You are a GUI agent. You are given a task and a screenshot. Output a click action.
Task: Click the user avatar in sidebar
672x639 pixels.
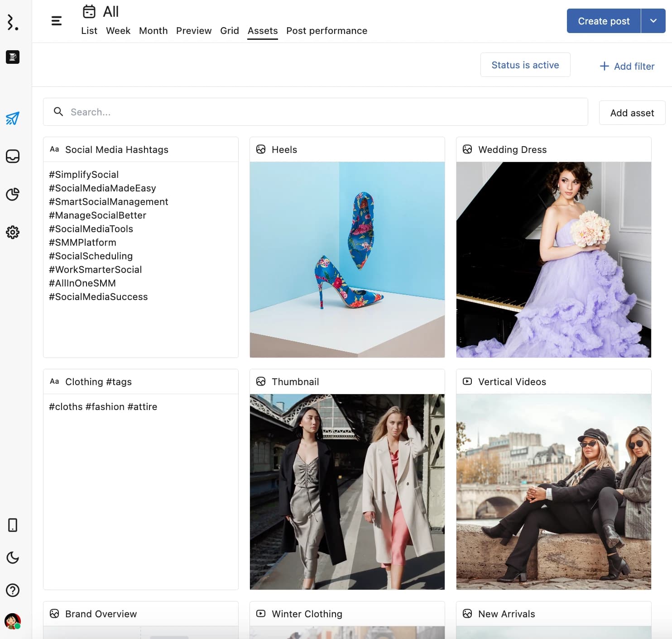pyautogui.click(x=13, y=621)
